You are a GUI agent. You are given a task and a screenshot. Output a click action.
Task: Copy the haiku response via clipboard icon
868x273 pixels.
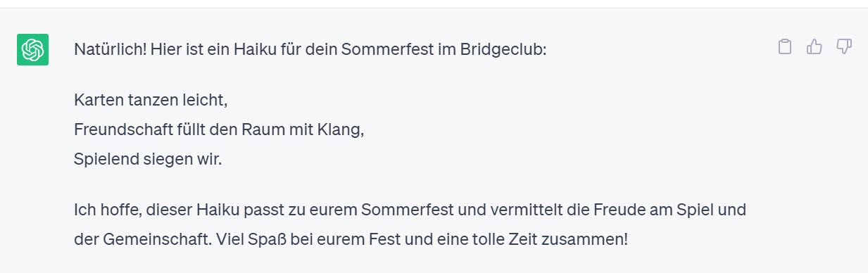click(785, 47)
